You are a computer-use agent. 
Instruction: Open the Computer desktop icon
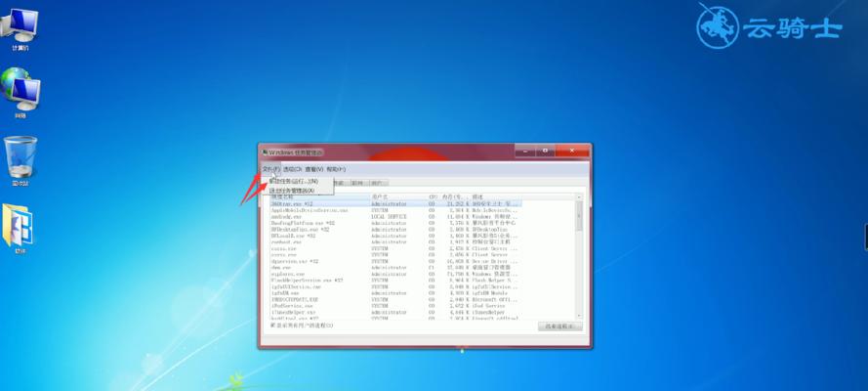[20, 29]
